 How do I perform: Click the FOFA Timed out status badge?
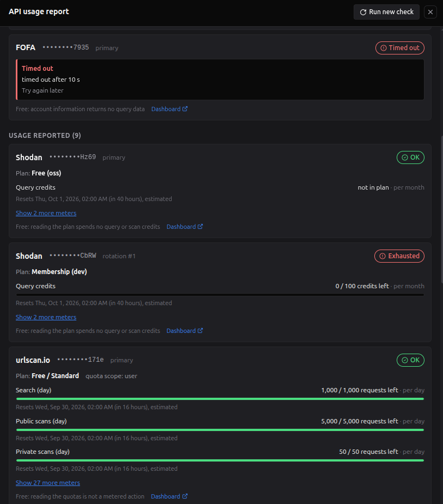tap(399, 48)
